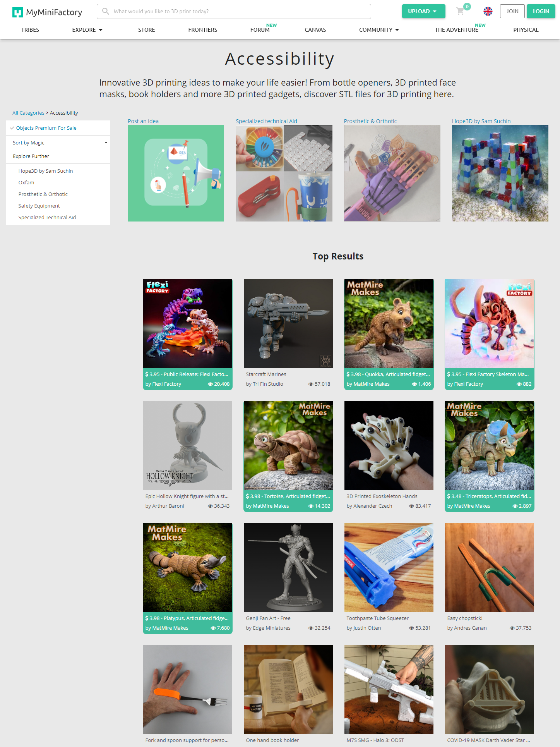Viewport: 560px width, 747px height.
Task: Open Hope3D by Sam Suchin heading link
Action: [481, 121]
